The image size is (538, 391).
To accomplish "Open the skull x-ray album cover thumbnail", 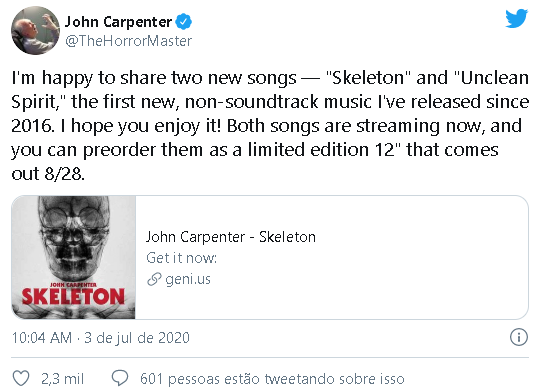I will click(x=73, y=257).
